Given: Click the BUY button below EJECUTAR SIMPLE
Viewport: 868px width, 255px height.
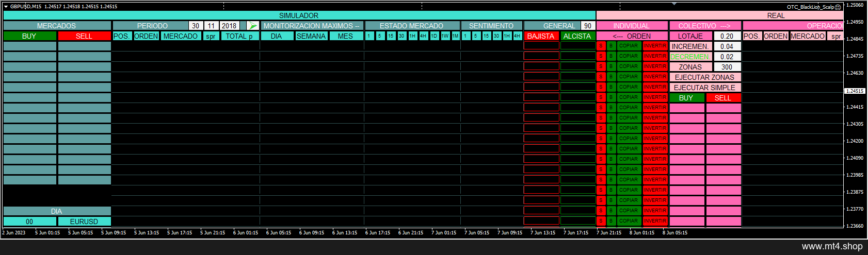Looking at the screenshot, I should 686,98.
